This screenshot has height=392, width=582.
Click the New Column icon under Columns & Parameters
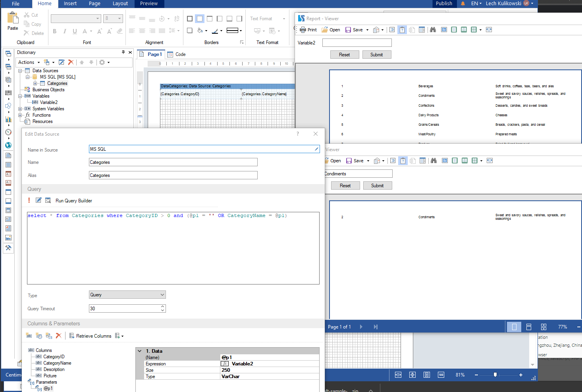[29, 336]
